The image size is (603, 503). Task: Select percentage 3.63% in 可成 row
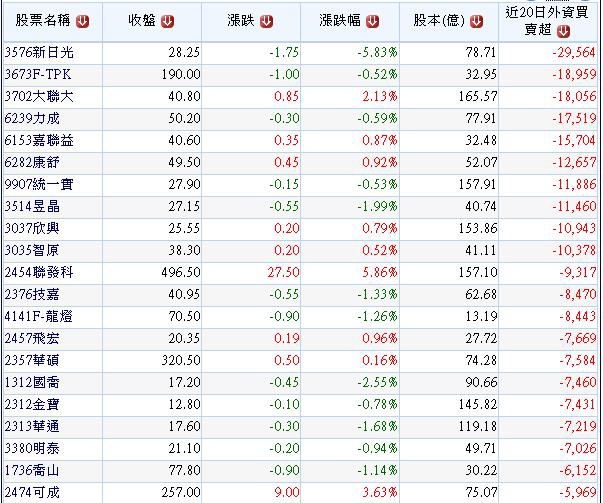point(380,493)
